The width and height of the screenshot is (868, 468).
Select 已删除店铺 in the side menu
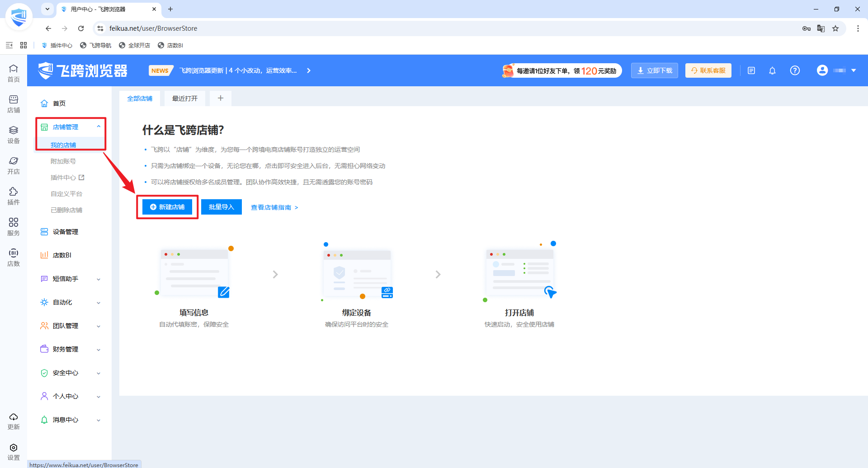66,210
